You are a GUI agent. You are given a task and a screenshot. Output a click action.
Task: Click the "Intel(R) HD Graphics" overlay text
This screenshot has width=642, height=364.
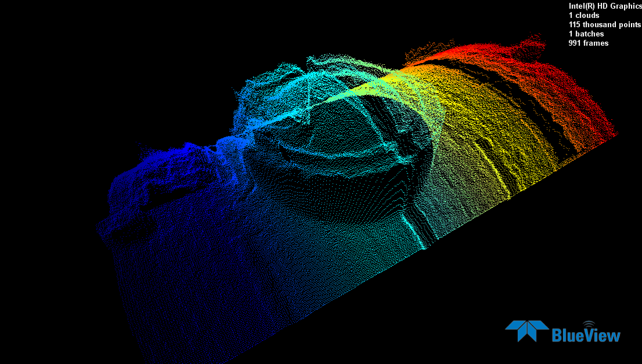[x=605, y=6]
